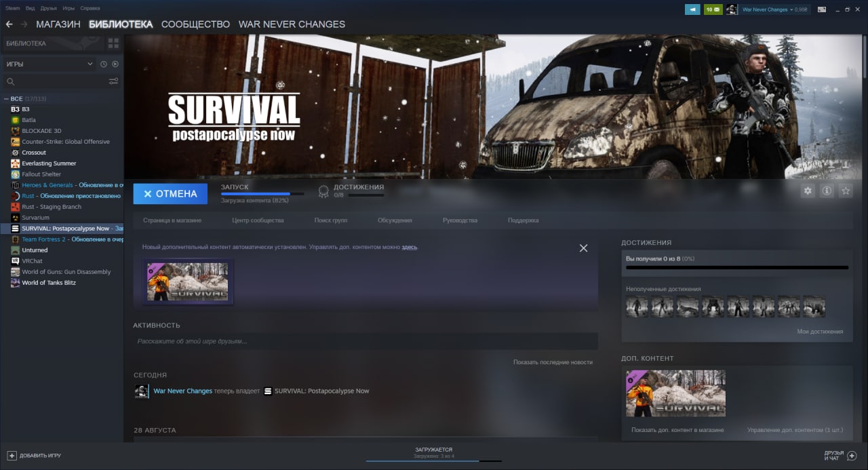Viewport: 868px width, 470px height.
Task: Open the Steam menu
Action: click(x=13, y=8)
